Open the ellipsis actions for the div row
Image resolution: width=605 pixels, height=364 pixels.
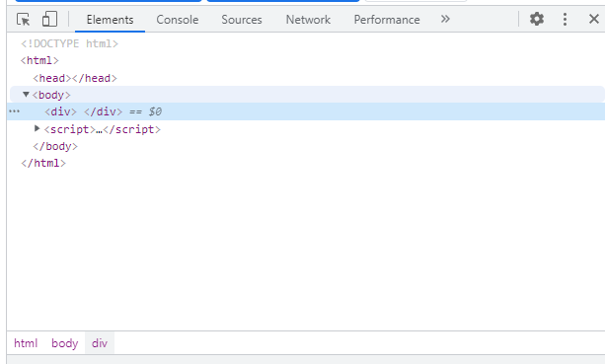tap(14, 111)
